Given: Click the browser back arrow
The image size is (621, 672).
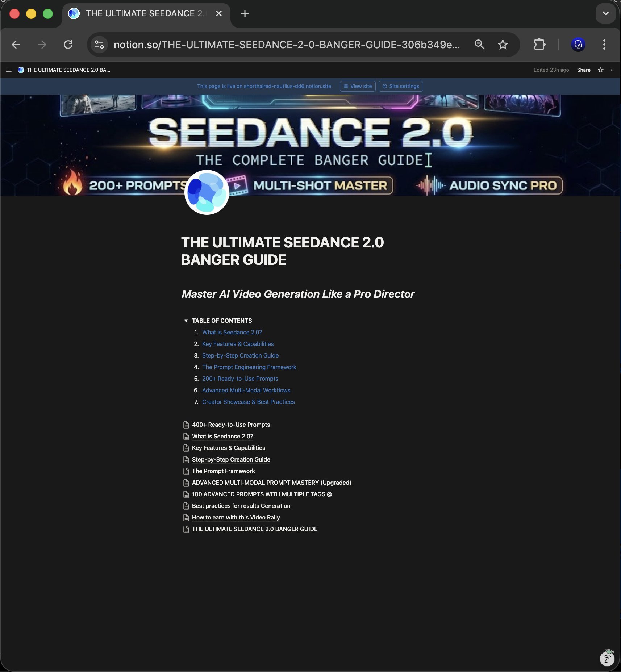Looking at the screenshot, I should click(x=16, y=45).
